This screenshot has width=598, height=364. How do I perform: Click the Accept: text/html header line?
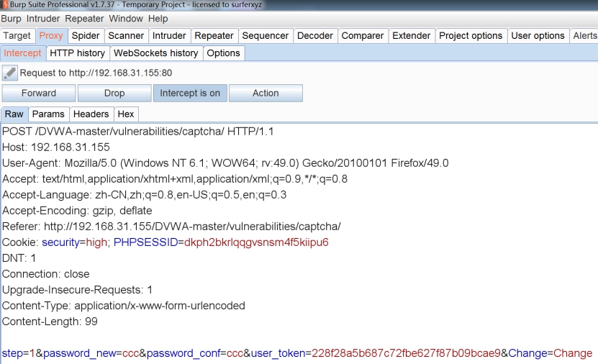[175, 179]
